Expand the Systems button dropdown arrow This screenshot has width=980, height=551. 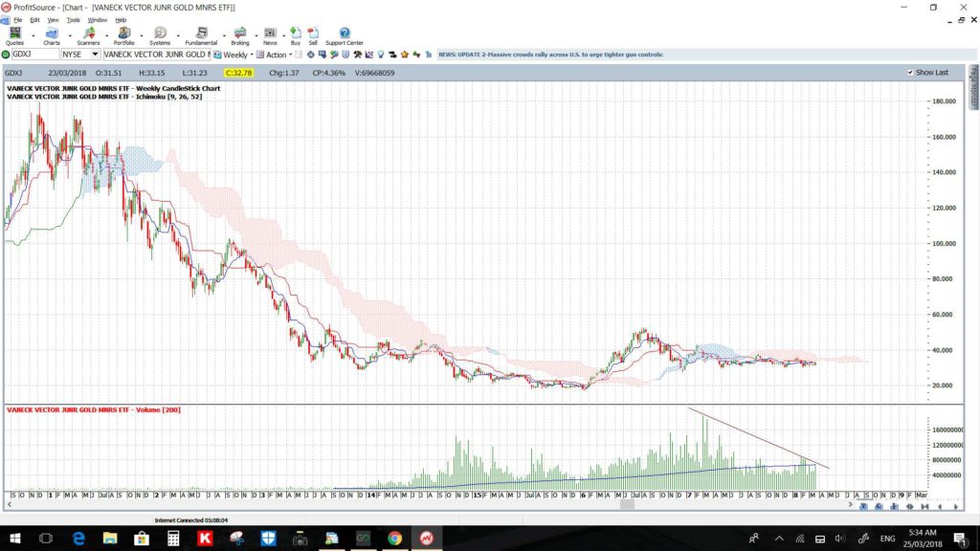tap(178, 36)
